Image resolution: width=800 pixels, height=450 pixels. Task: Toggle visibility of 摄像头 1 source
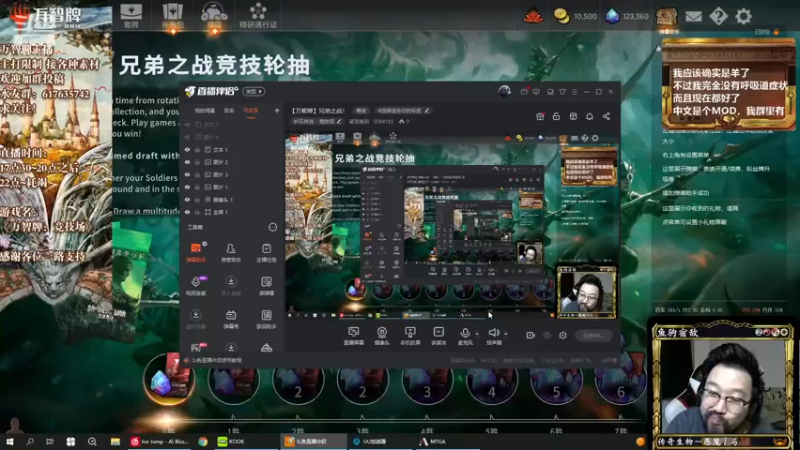click(187, 199)
